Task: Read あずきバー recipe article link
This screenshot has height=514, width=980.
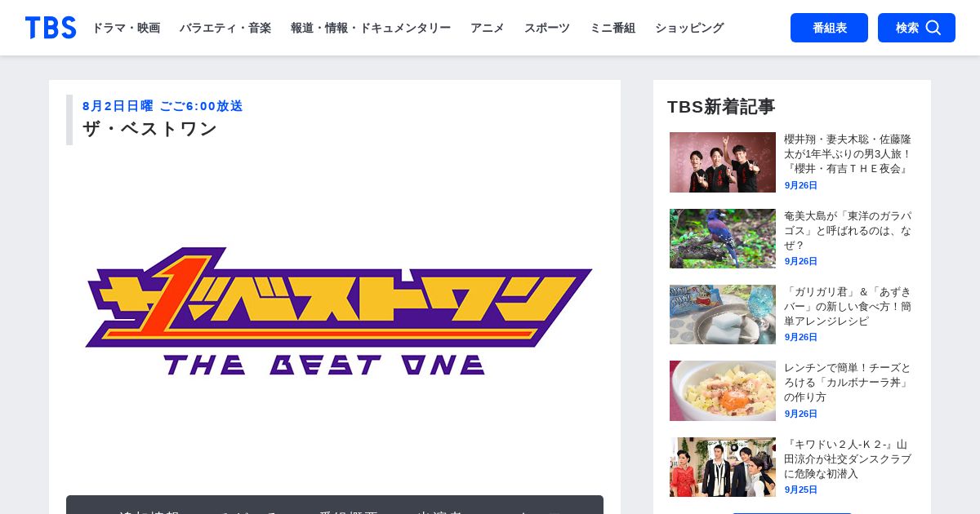Action: click(848, 306)
